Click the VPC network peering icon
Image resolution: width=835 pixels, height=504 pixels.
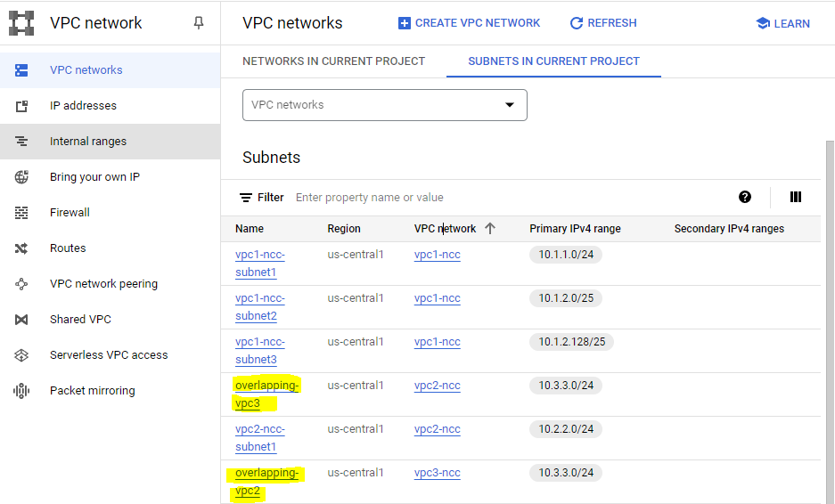[x=21, y=284]
